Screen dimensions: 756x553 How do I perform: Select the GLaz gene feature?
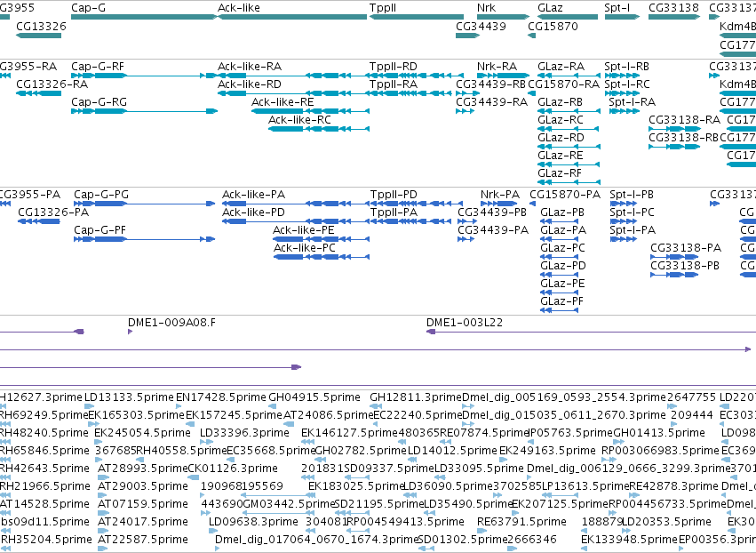coord(568,17)
